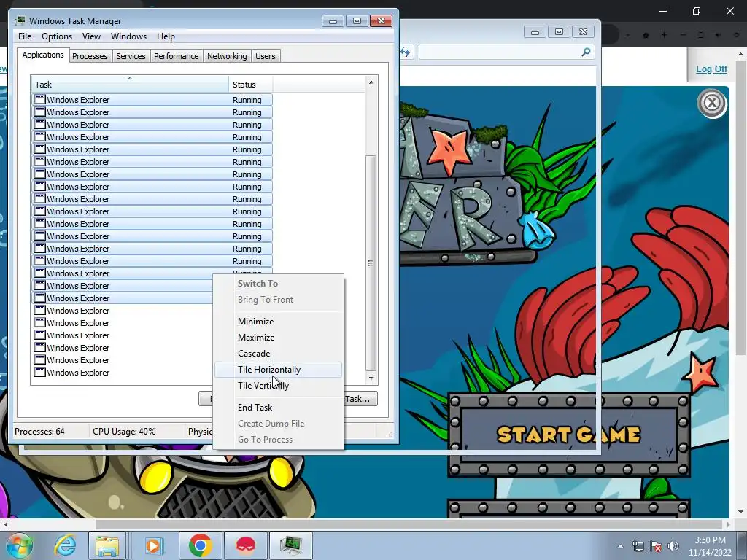Sort the list by the Status column header
The image size is (747, 560).
pos(251,85)
